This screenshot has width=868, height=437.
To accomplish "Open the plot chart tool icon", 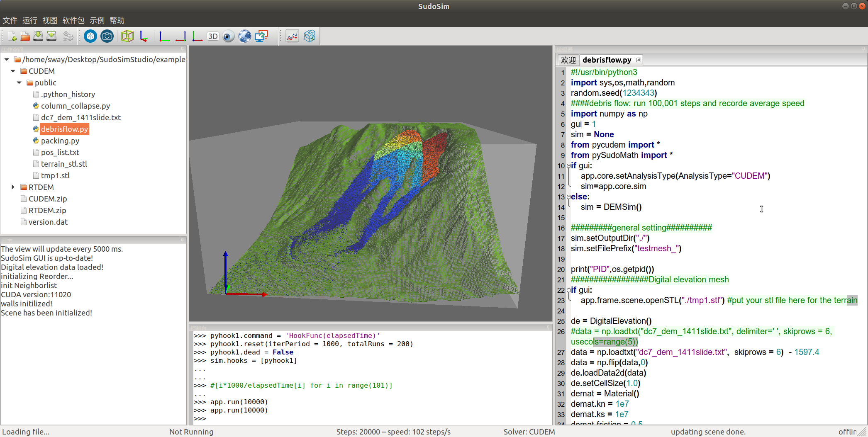I will click(292, 36).
